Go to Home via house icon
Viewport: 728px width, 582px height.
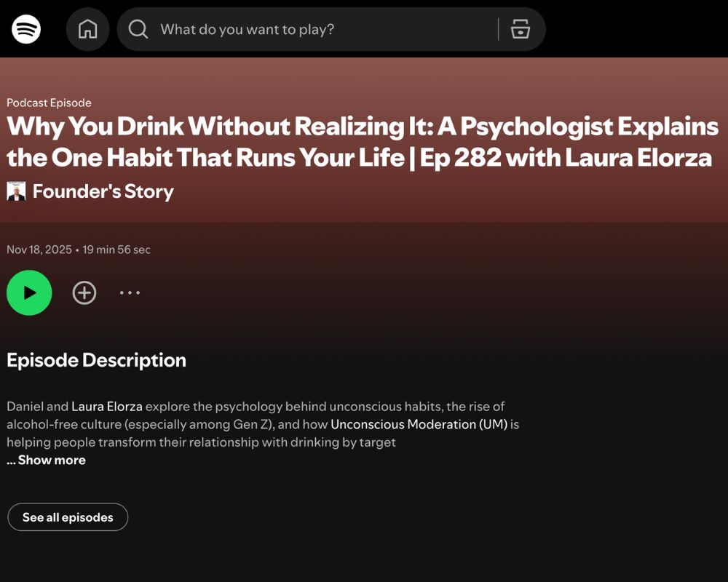[88, 29]
